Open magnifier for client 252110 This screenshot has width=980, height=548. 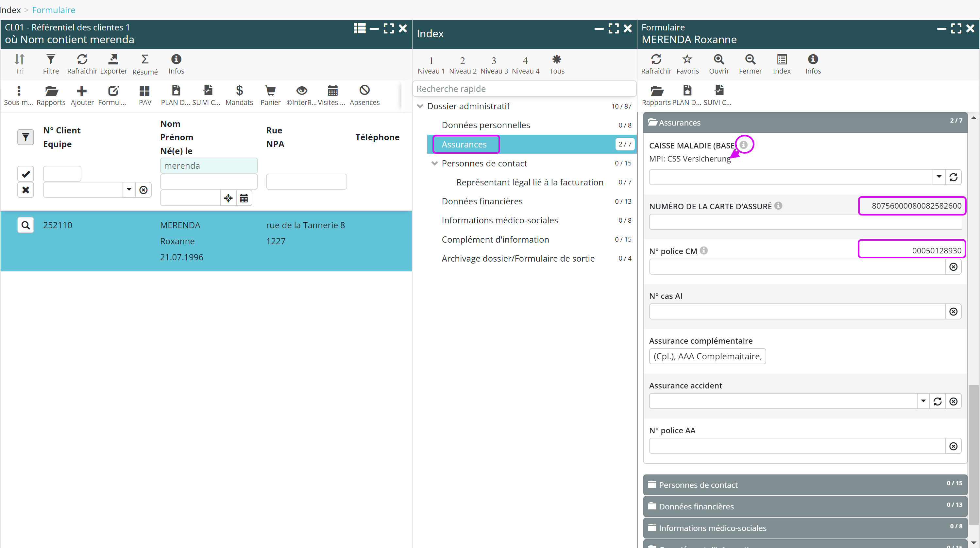tap(25, 225)
